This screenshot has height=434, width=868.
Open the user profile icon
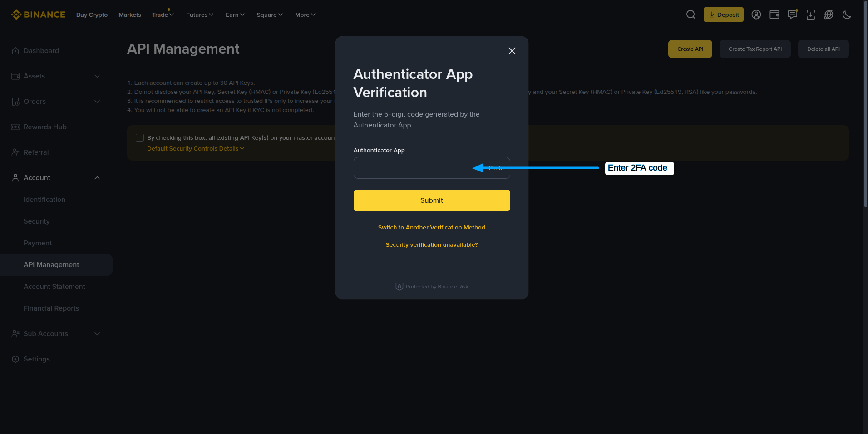point(756,15)
